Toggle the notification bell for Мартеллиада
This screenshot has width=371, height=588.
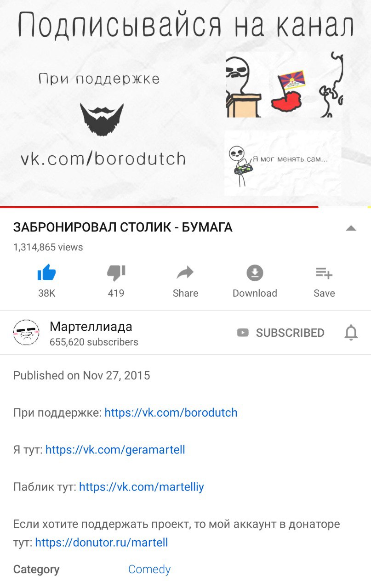(x=351, y=332)
